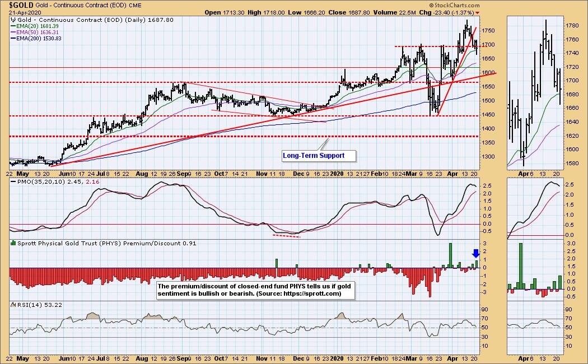Click the 'EMA(200) 1530.83' legend text
Viewport: 588px width, 364px height.
tap(39, 39)
